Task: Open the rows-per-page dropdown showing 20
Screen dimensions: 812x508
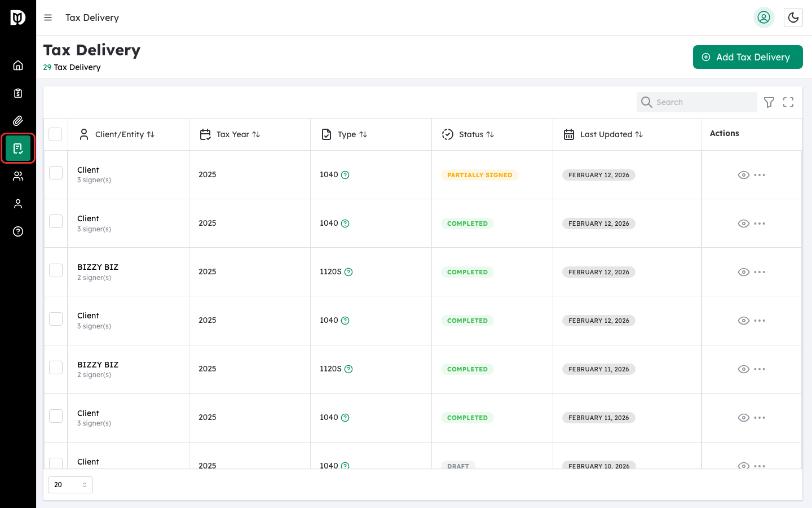Action: (70, 485)
